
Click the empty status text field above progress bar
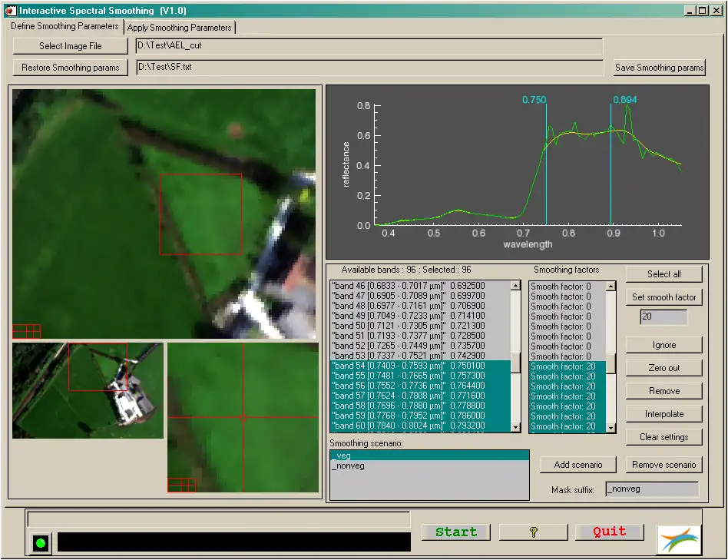219,519
